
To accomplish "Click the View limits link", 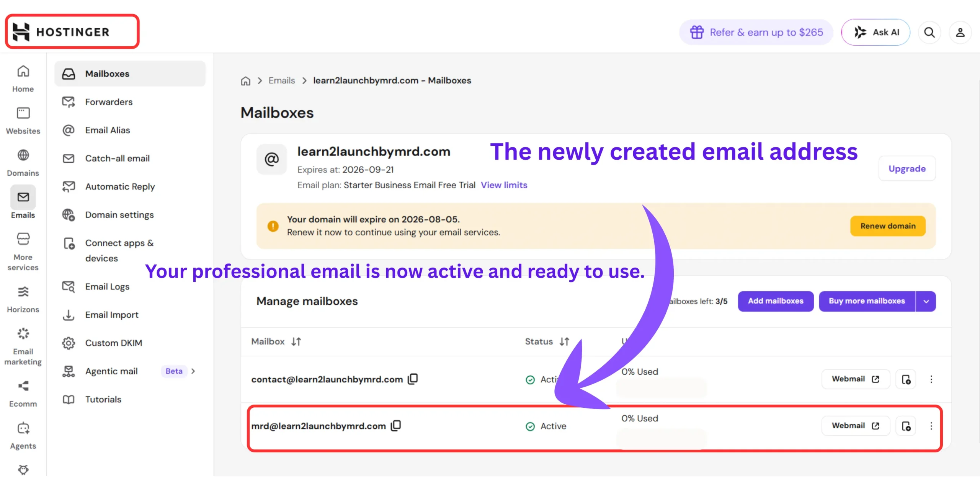I will tap(504, 185).
